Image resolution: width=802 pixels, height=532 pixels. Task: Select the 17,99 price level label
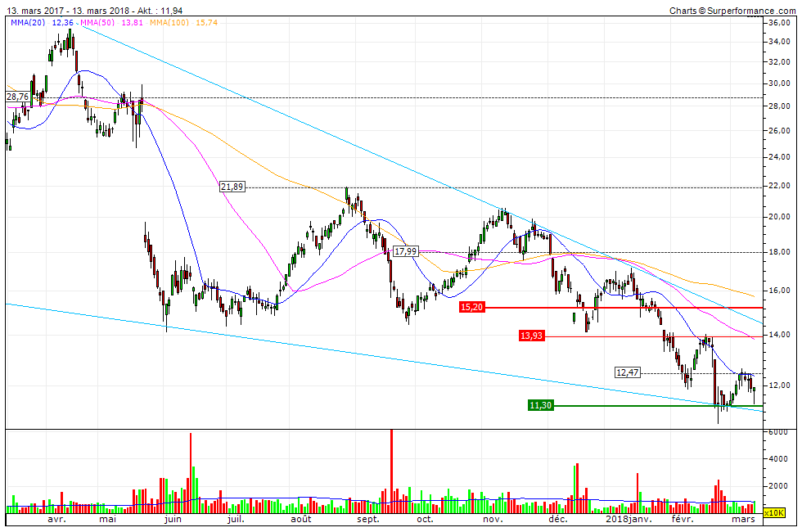(406, 251)
